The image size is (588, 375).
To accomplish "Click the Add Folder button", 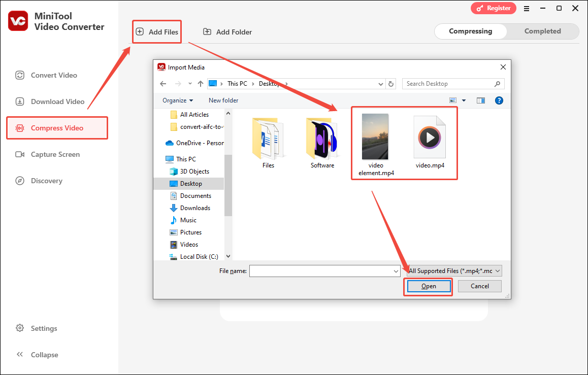I will [x=227, y=31].
